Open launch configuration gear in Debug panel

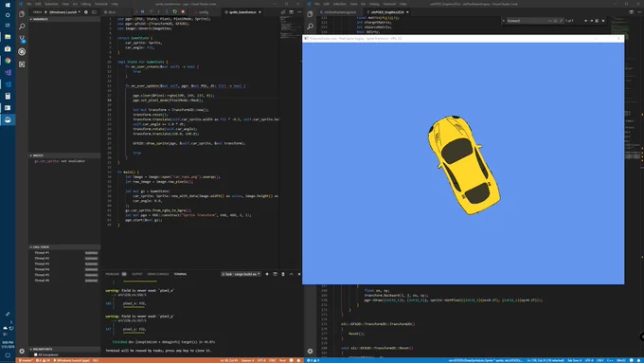coord(86,12)
